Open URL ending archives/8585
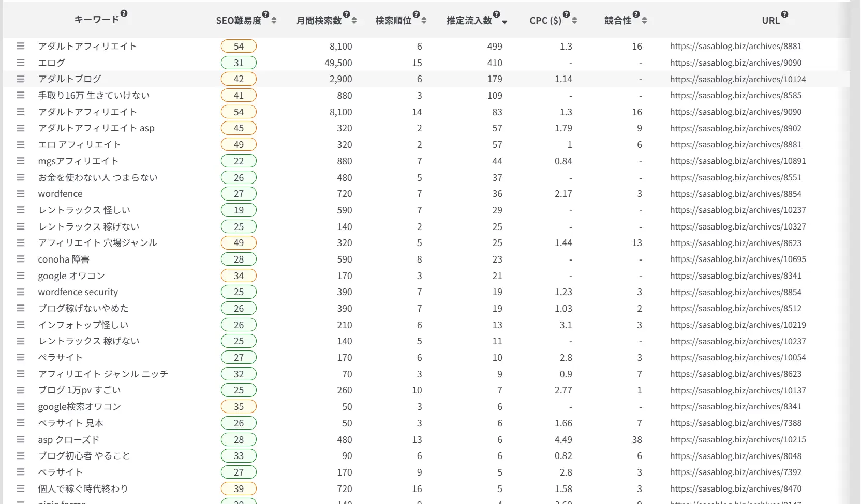 pyautogui.click(x=736, y=96)
